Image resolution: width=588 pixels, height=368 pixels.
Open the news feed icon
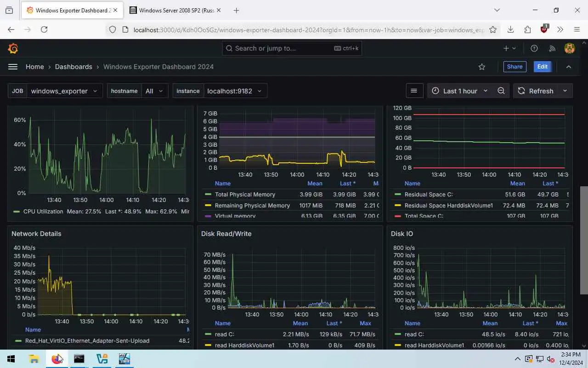[552, 48]
